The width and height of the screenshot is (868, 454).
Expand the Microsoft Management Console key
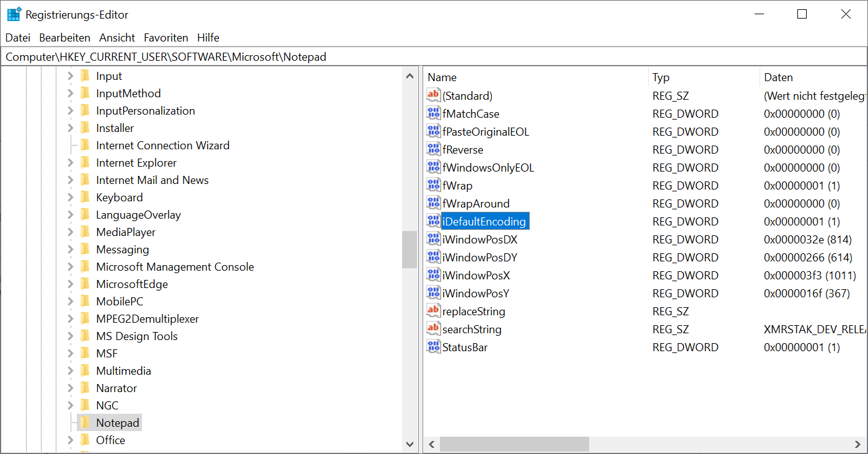point(71,267)
